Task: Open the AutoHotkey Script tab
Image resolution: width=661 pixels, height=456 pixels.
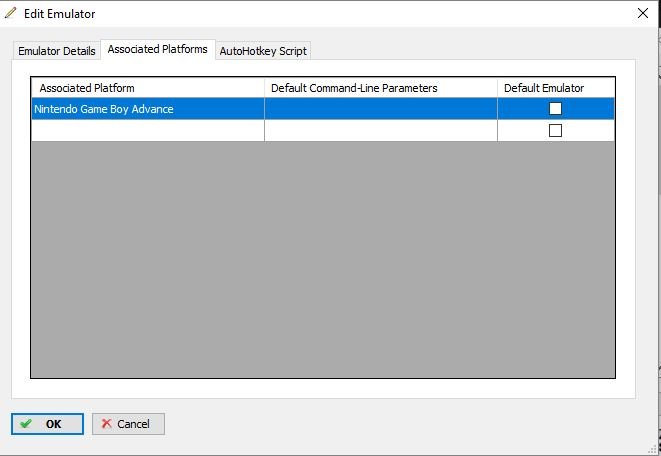Action: pos(263,51)
